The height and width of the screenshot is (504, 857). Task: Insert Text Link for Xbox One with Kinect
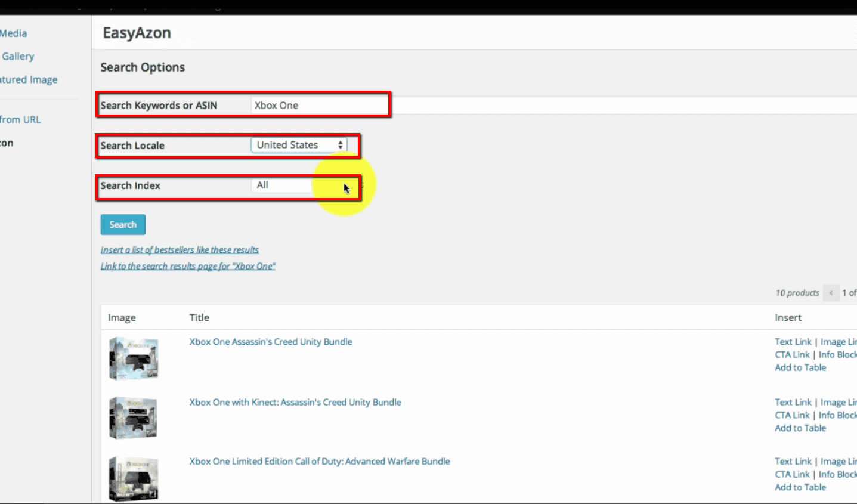(x=793, y=402)
